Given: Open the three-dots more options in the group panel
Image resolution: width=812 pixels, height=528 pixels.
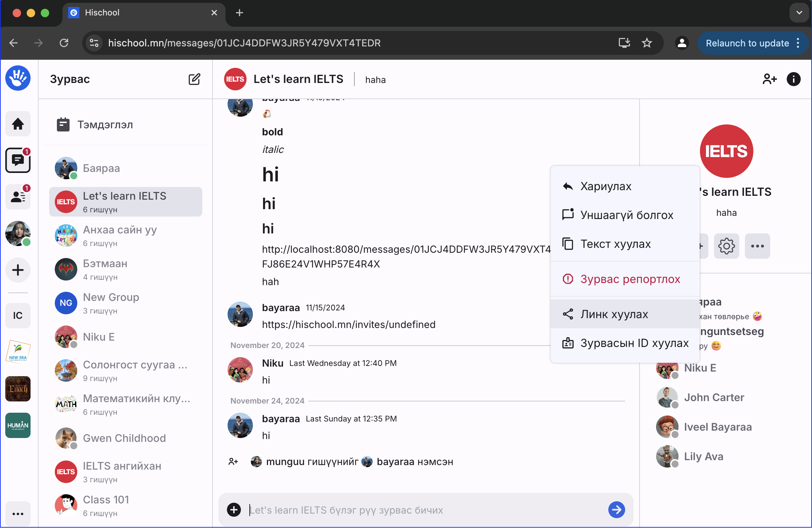Looking at the screenshot, I should coord(757,246).
